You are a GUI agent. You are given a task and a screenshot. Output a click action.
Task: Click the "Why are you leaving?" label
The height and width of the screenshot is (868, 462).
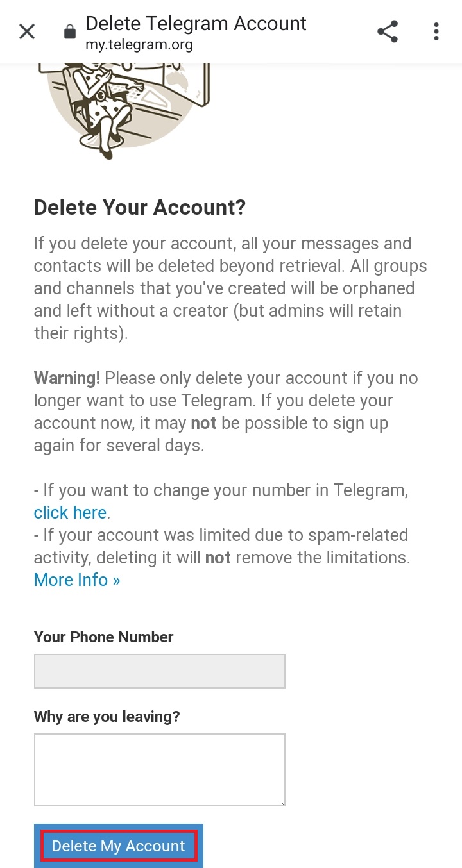point(107,717)
